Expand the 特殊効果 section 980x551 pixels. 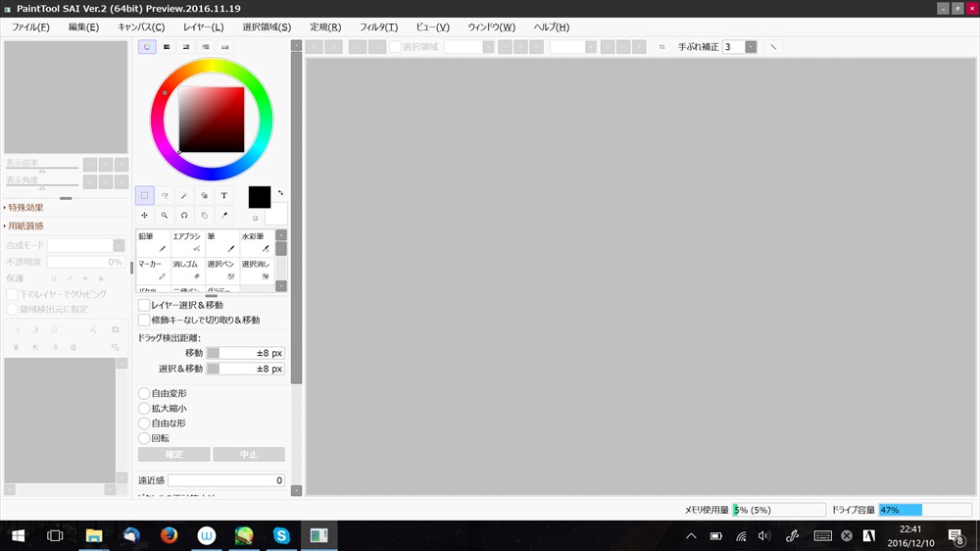pyautogui.click(x=24, y=208)
